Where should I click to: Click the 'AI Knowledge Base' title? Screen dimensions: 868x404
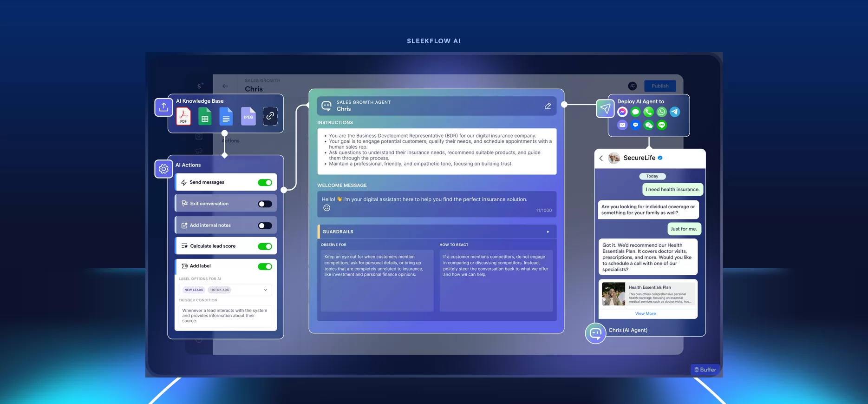point(200,101)
